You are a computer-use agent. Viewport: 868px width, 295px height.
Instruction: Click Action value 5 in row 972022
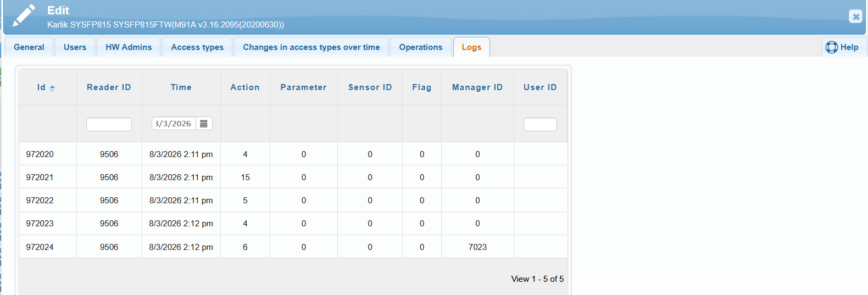tap(245, 201)
